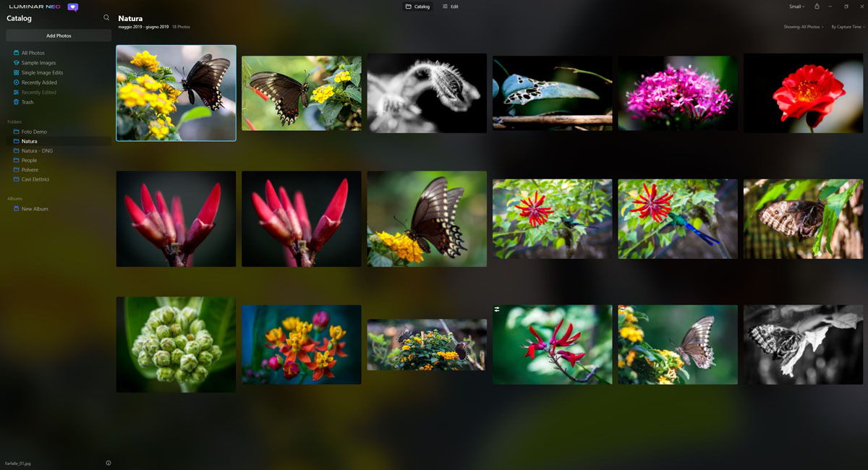Open the Foto Demo folder
Viewport: 868px width, 470px height.
[34, 132]
